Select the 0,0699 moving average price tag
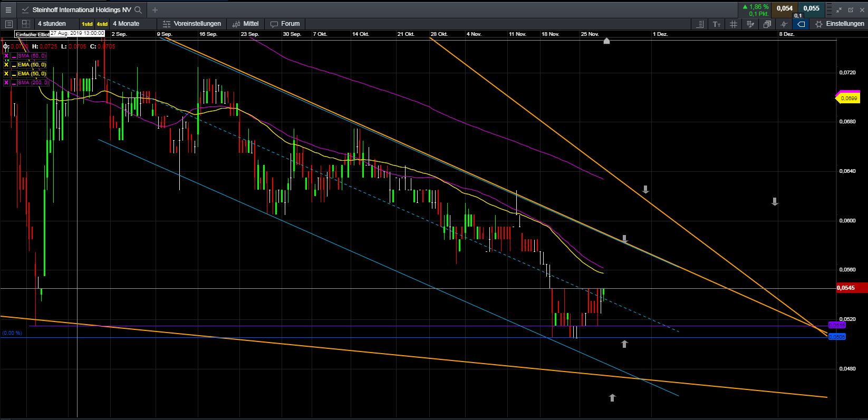Screen dimensions: 868x420 coord(848,98)
